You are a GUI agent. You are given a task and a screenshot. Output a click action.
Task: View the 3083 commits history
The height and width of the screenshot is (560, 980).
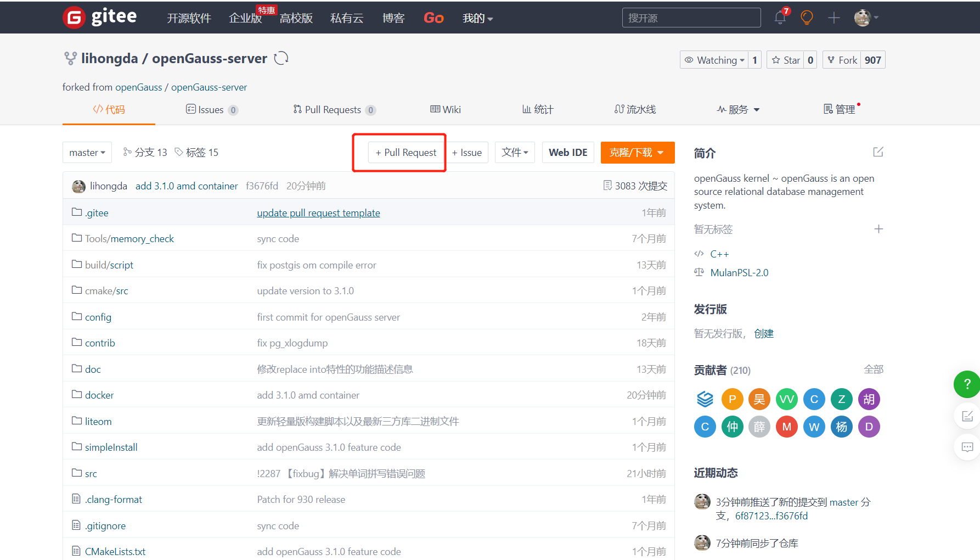[x=635, y=186]
